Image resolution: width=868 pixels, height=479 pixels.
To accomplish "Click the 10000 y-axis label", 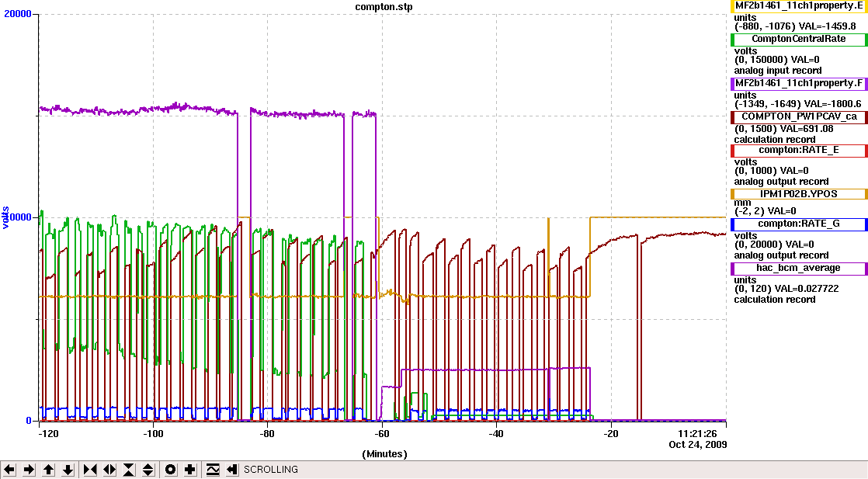I will (18, 217).
